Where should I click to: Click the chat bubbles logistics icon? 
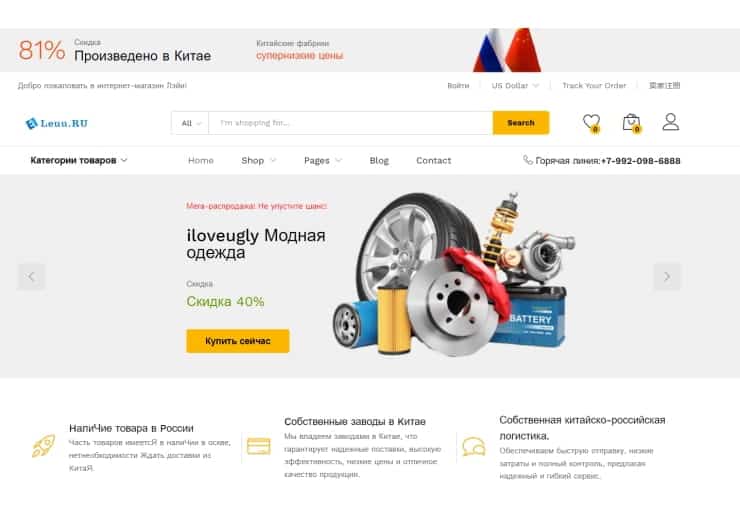pyautogui.click(x=473, y=447)
